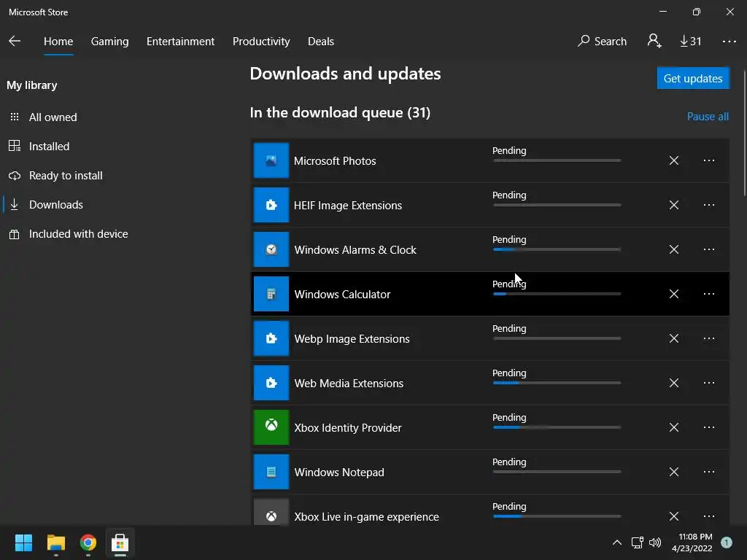Image resolution: width=747 pixels, height=560 pixels.
Task: Open more options for HEIF Image Extensions
Action: (x=709, y=205)
